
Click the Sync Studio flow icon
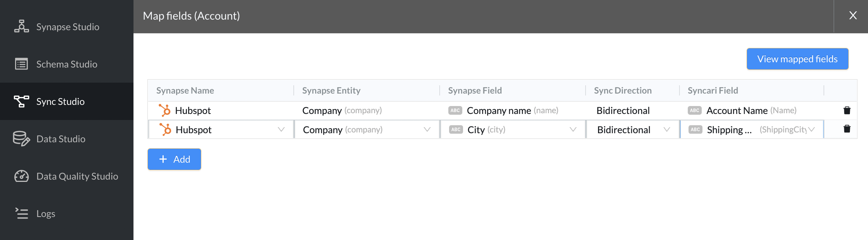(21, 101)
